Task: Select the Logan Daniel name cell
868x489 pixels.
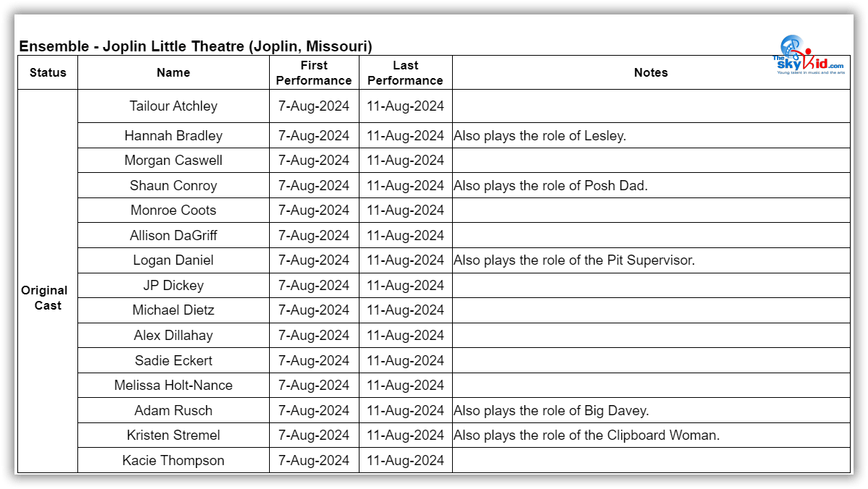Action: tap(174, 260)
